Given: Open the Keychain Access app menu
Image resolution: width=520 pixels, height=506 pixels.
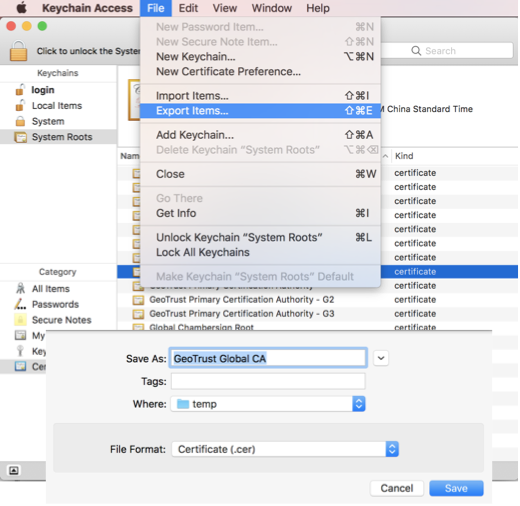Looking at the screenshot, I should 87,8.
